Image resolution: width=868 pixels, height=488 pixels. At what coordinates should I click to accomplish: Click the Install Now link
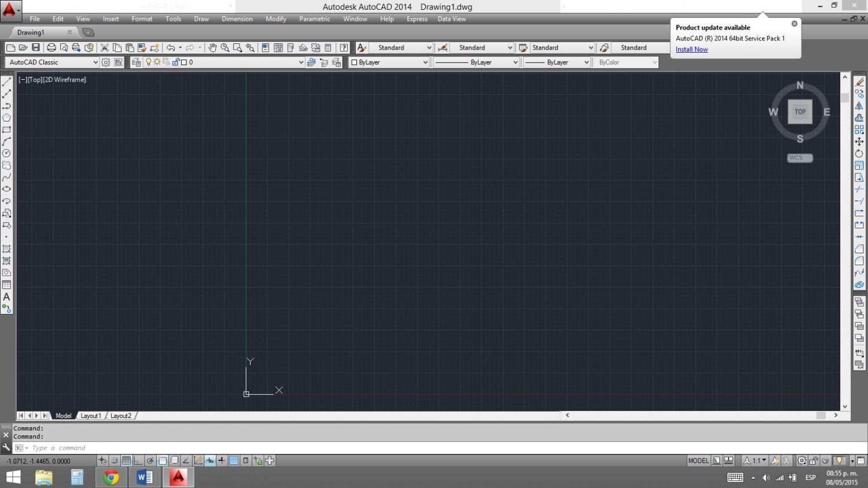[692, 49]
